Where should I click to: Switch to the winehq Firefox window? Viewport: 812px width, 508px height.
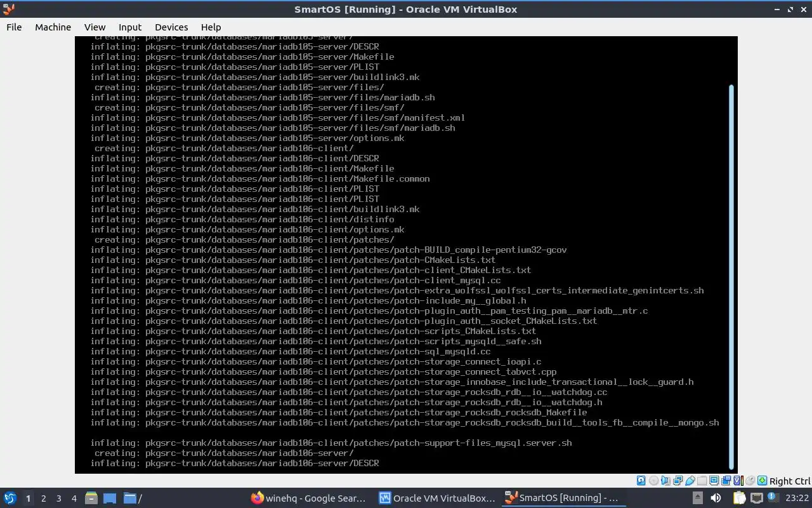[308, 498]
